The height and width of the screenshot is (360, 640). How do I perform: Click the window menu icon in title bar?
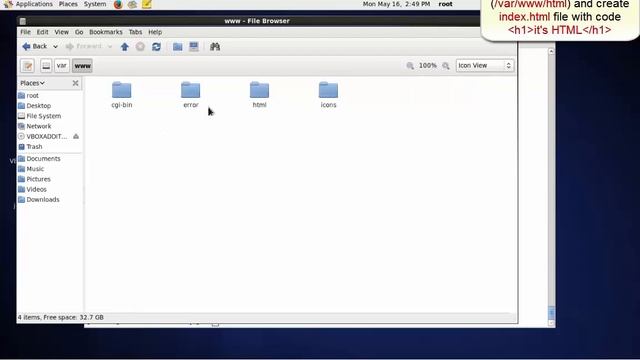23,21
